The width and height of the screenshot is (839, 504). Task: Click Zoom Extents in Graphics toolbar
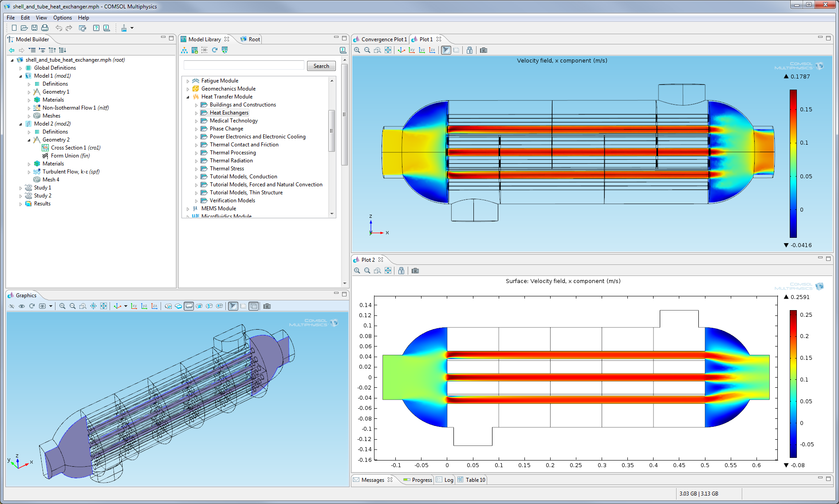pyautogui.click(x=103, y=306)
